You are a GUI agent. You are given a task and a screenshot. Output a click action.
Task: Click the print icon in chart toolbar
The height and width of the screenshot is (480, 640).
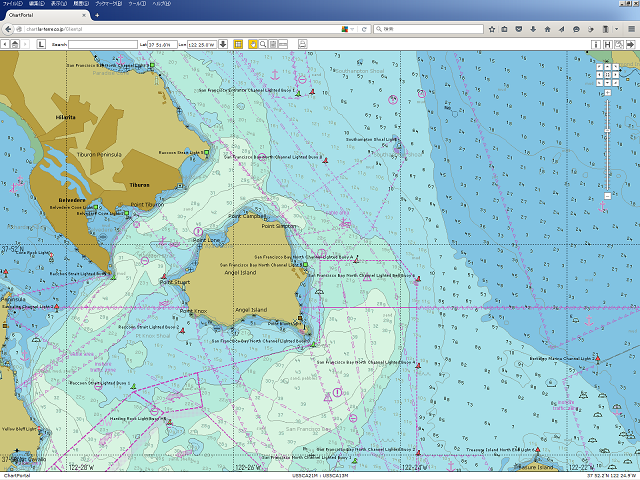(302, 44)
